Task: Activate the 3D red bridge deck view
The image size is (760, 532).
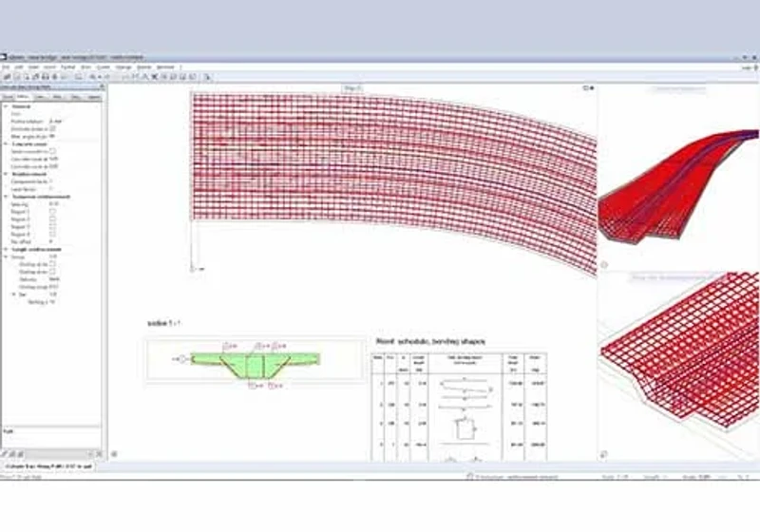Action: coord(678,186)
